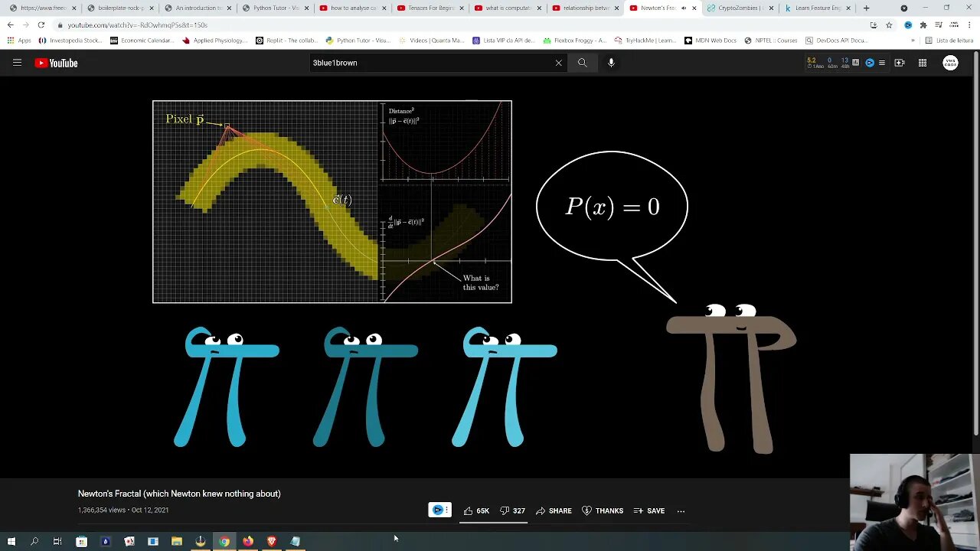The height and width of the screenshot is (551, 980).
Task: Open Applied Physiology bookmark
Action: coord(214,41)
